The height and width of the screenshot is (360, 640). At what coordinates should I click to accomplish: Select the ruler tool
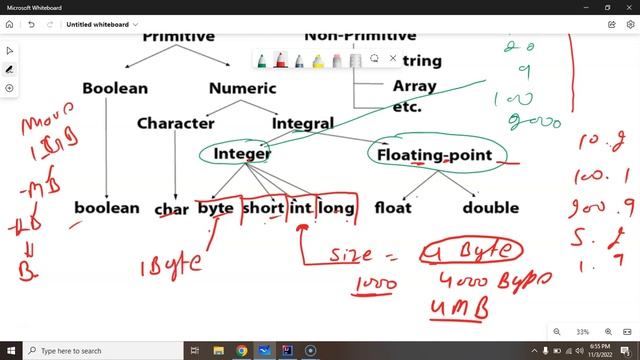pos(356,60)
